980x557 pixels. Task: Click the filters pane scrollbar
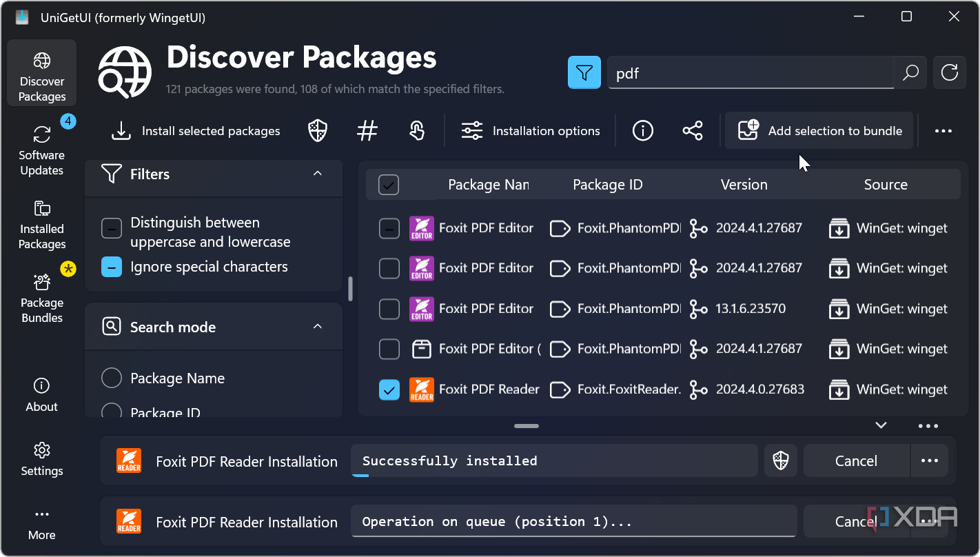coord(350,289)
